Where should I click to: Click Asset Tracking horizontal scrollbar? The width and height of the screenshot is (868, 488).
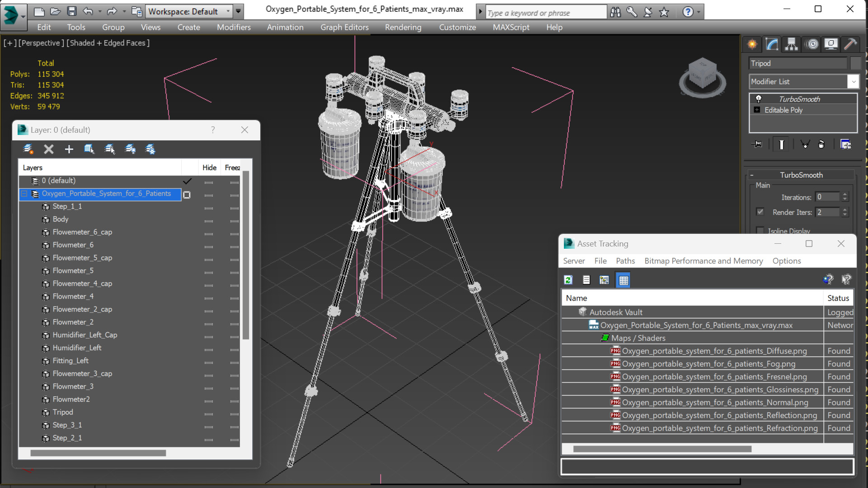point(662,449)
